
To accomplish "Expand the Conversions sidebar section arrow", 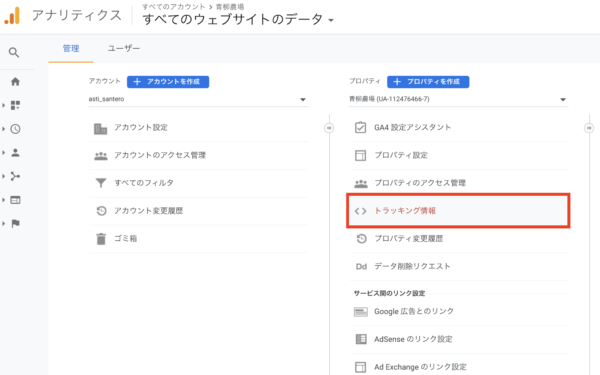I will [3, 223].
